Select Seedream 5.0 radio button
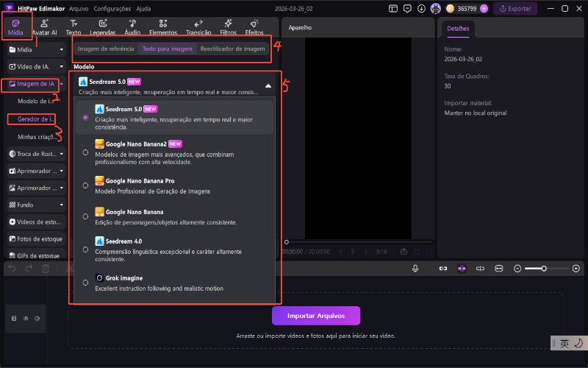This screenshot has height=368, width=588. pyautogui.click(x=85, y=118)
